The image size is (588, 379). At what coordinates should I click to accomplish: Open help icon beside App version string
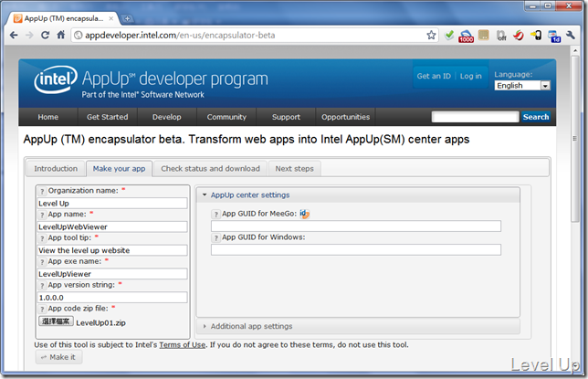[x=42, y=286]
